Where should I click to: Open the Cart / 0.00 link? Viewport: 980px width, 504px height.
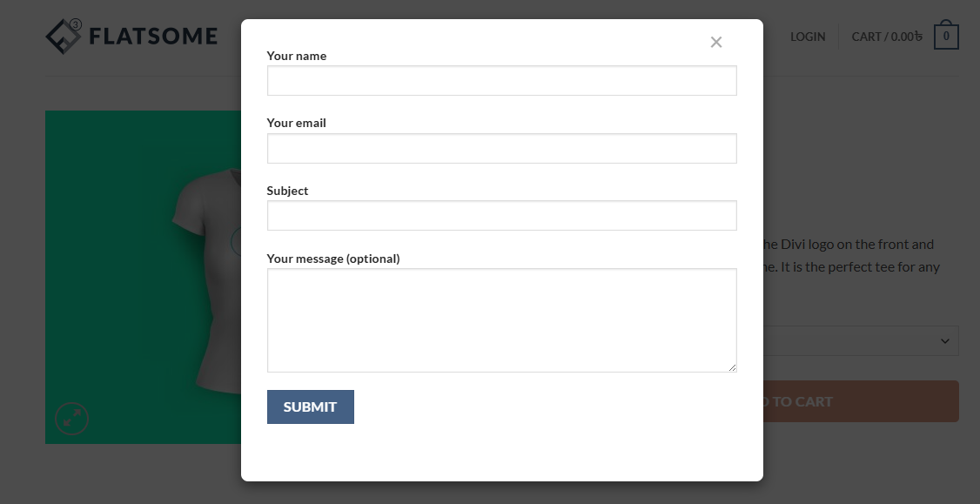point(886,37)
